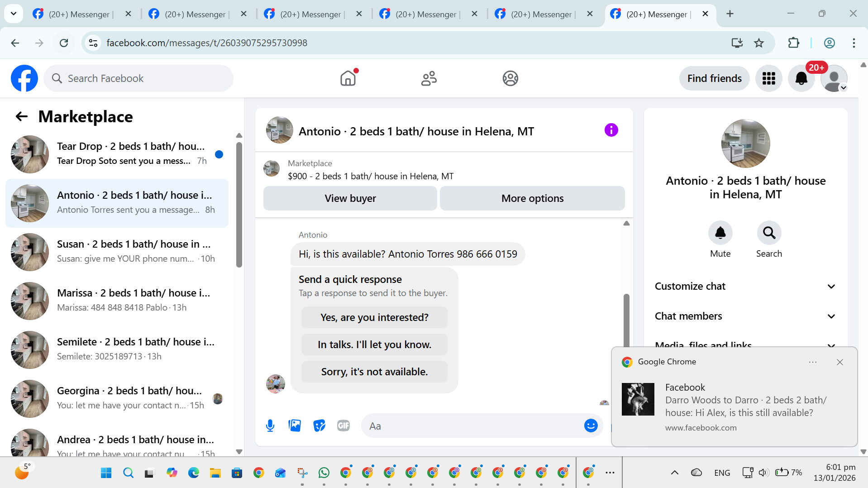Open the Darro Woods Facebook notification
This screenshot has width=868, height=488.
[x=734, y=407]
